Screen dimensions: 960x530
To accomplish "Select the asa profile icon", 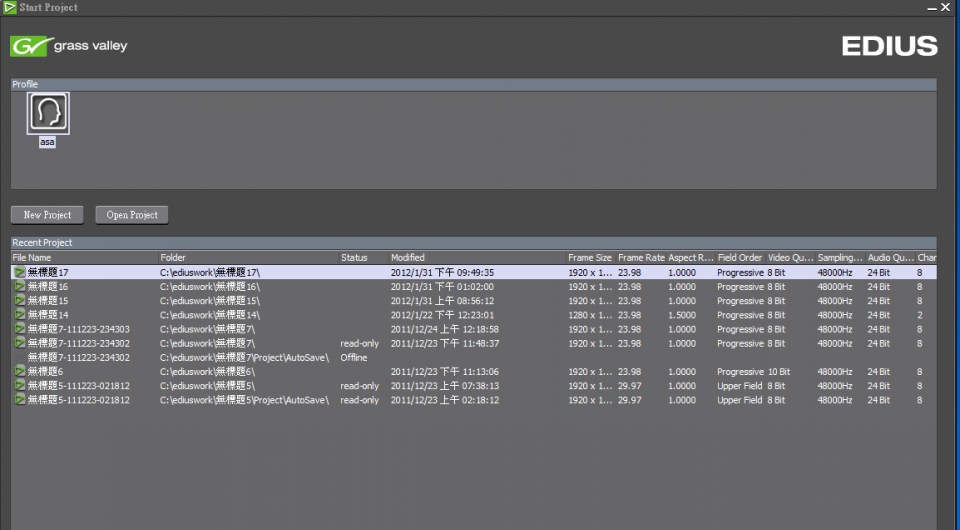I will point(48,114).
